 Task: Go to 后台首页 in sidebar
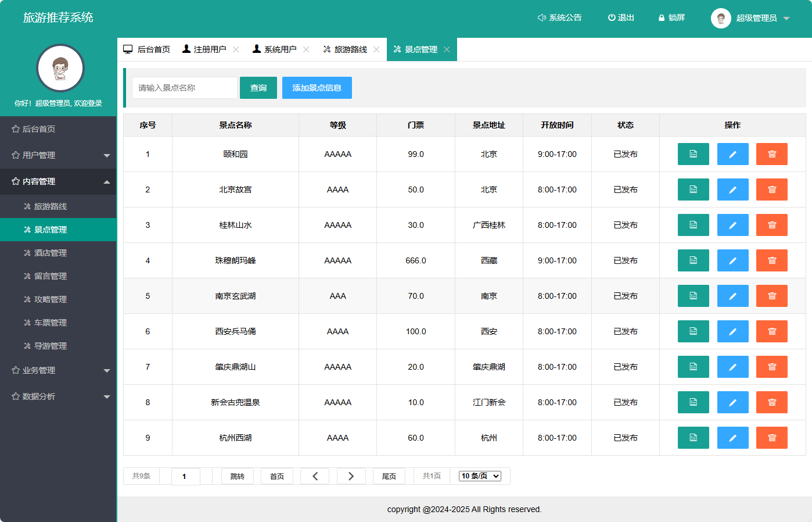(x=58, y=129)
